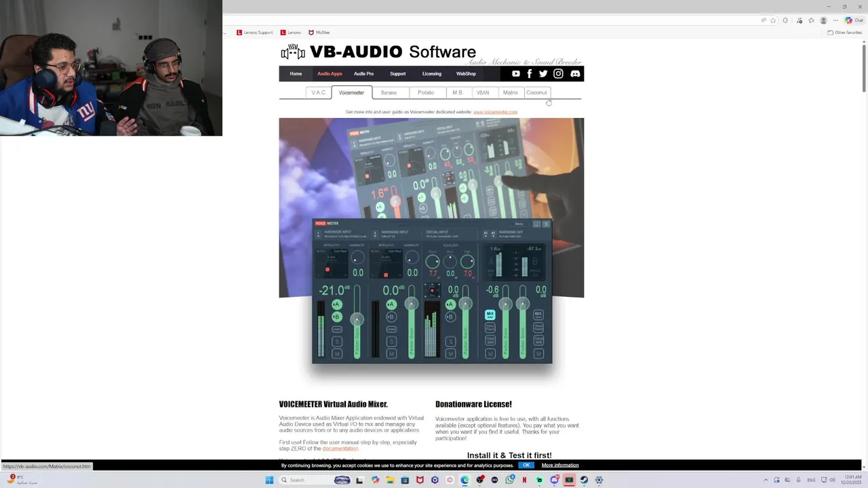Switch to Microsoft Edge in taskbar
Screen dimensions: 868x488
(465, 480)
